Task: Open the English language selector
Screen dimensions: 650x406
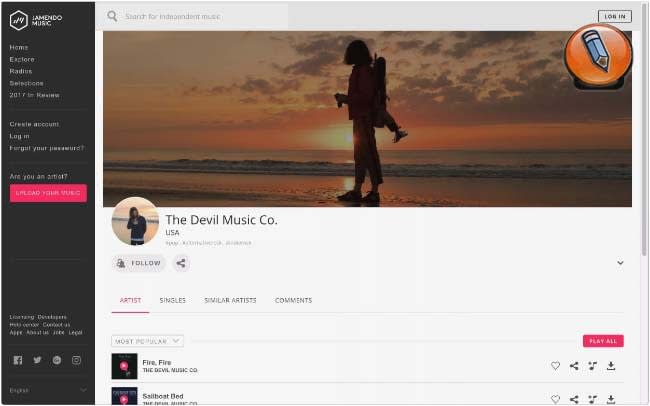Action: point(48,390)
